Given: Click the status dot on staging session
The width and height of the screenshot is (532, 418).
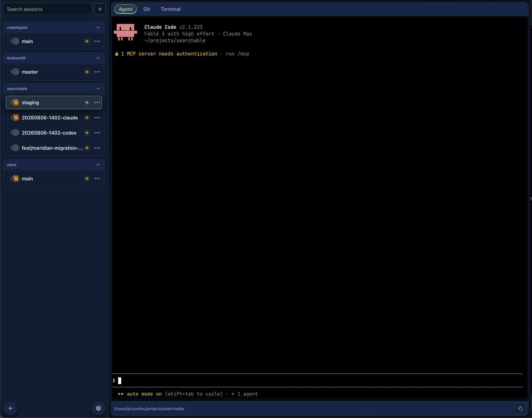Looking at the screenshot, I should pos(87,102).
